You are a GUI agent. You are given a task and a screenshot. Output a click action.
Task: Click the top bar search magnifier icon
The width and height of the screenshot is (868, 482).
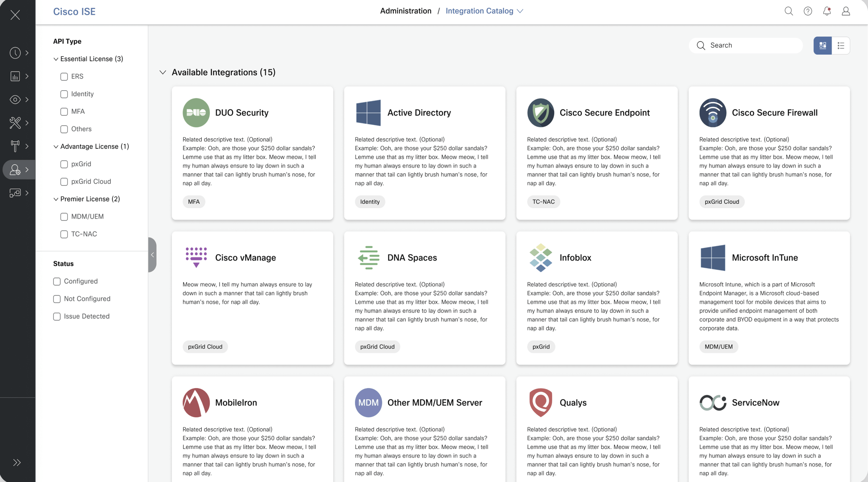pyautogui.click(x=789, y=11)
